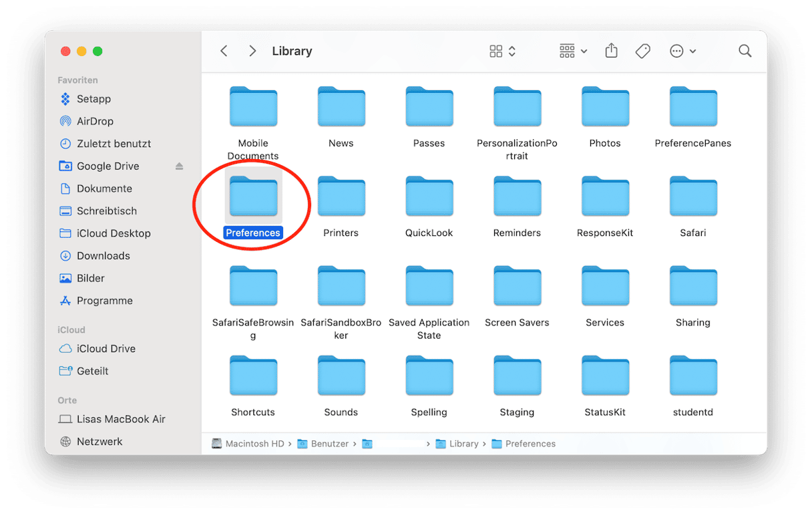Select Lisas MacBook Air location
This screenshot has width=812, height=514.
121,419
